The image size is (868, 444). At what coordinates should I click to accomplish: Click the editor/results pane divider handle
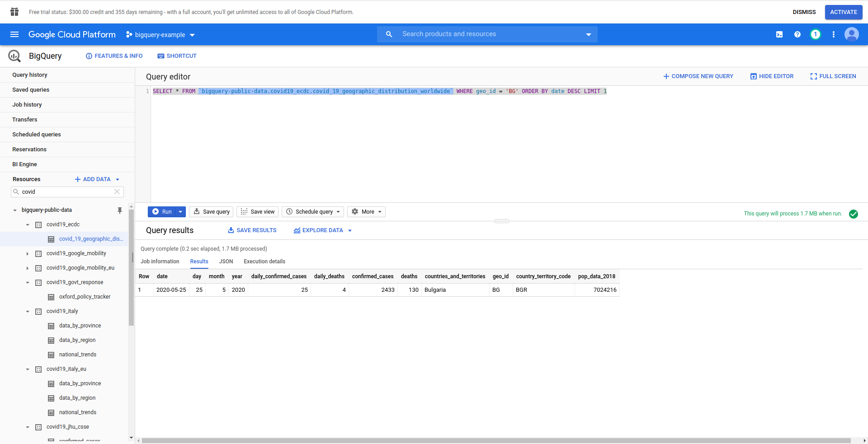click(x=502, y=221)
